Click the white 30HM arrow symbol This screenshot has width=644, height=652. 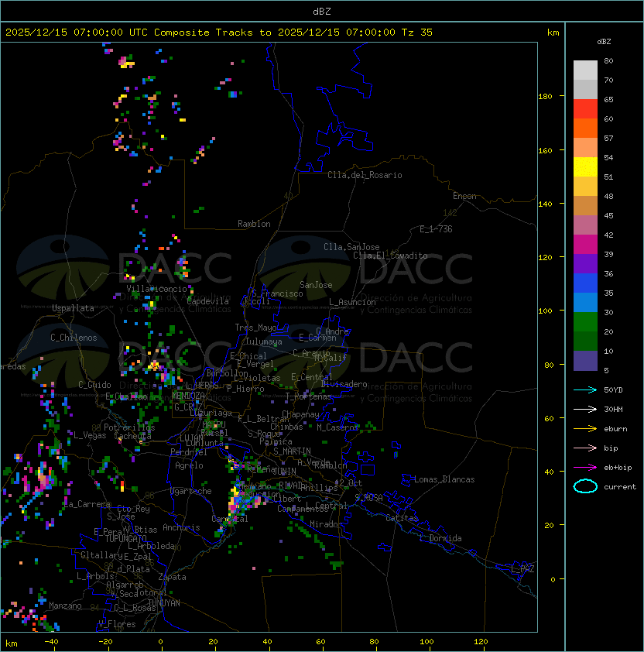point(585,409)
